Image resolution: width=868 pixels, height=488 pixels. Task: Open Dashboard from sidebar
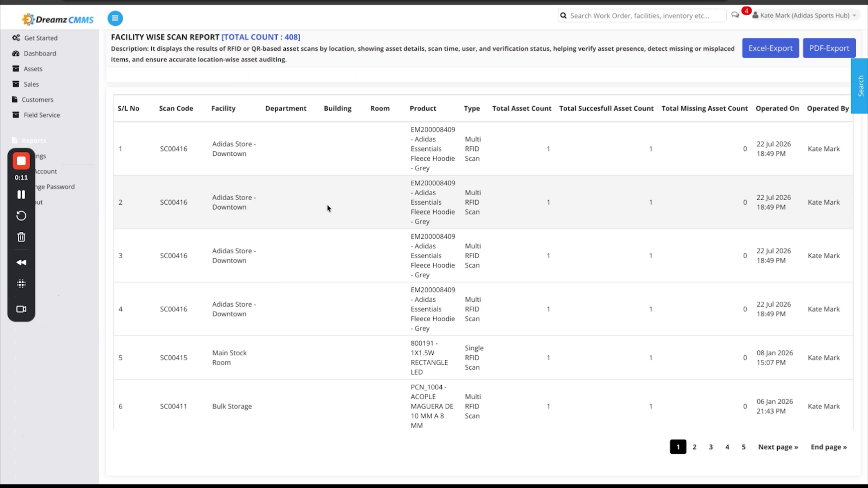click(x=40, y=53)
